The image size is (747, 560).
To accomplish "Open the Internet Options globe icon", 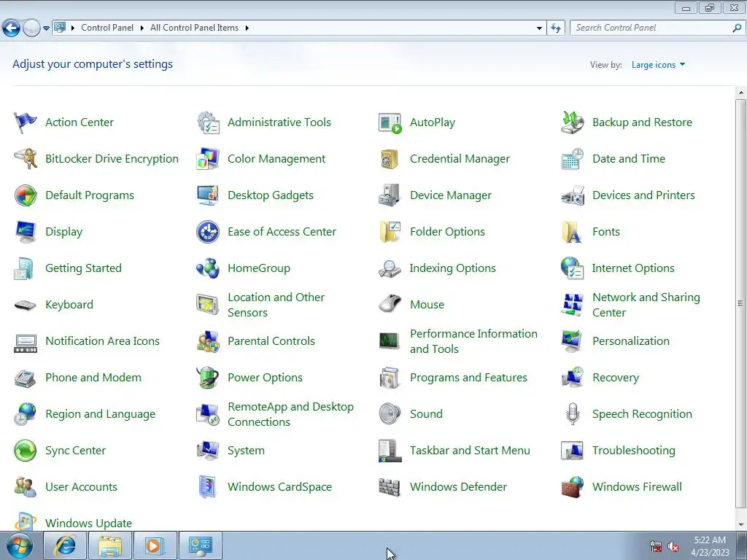I will point(572,268).
